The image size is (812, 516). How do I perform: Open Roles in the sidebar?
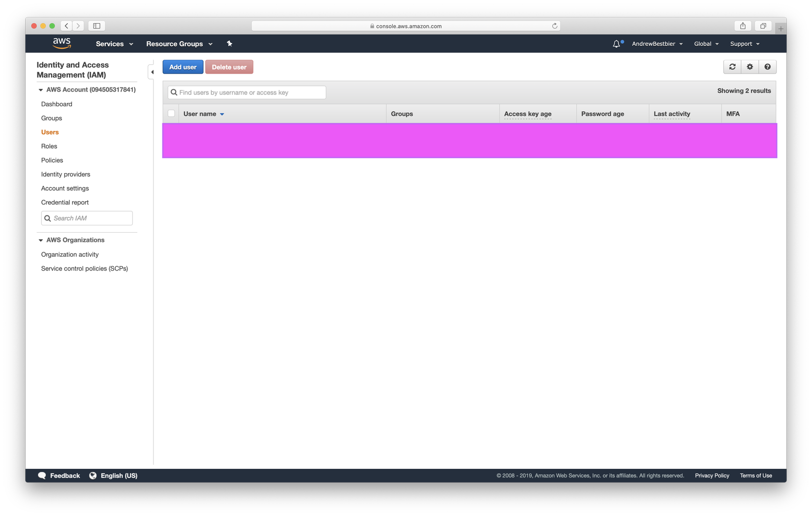coord(49,146)
